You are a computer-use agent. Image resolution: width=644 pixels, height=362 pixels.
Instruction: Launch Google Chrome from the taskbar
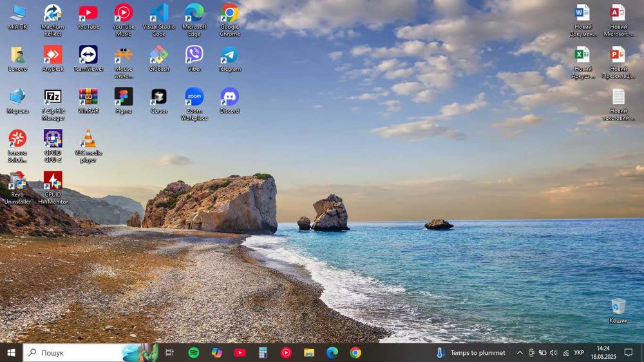coord(355,352)
